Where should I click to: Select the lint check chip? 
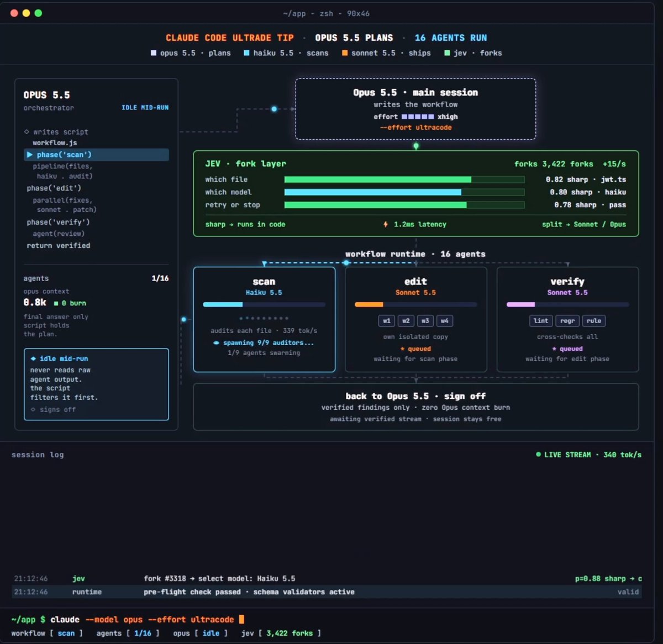(541, 321)
